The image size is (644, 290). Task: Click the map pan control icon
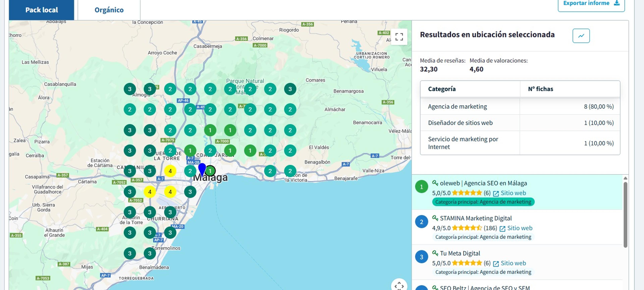399,285
